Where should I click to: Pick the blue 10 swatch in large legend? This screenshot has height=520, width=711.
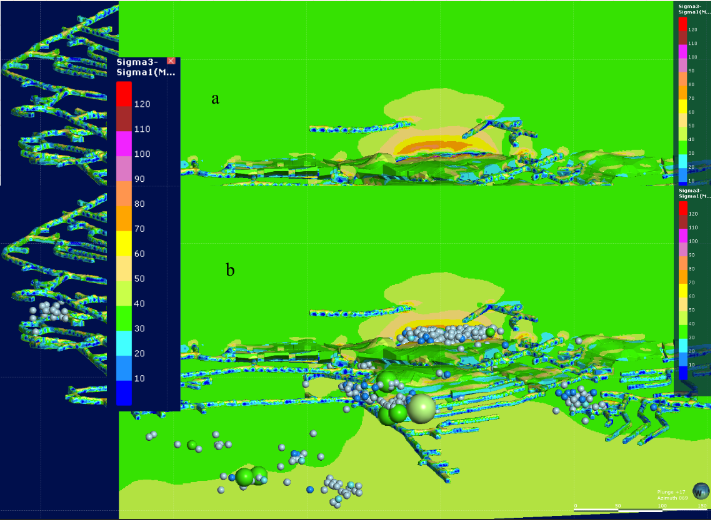[123, 367]
